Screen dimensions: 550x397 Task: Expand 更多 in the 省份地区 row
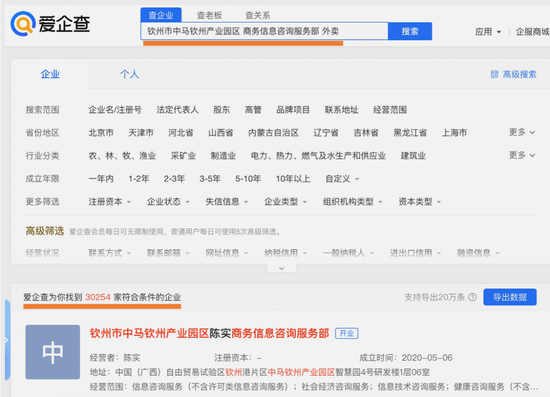[522, 132]
